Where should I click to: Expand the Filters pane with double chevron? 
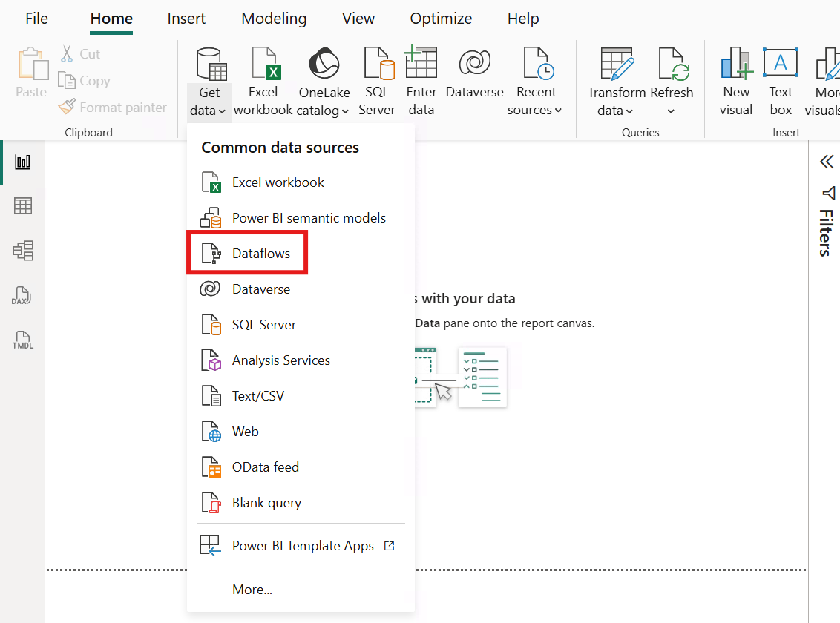pyautogui.click(x=827, y=162)
